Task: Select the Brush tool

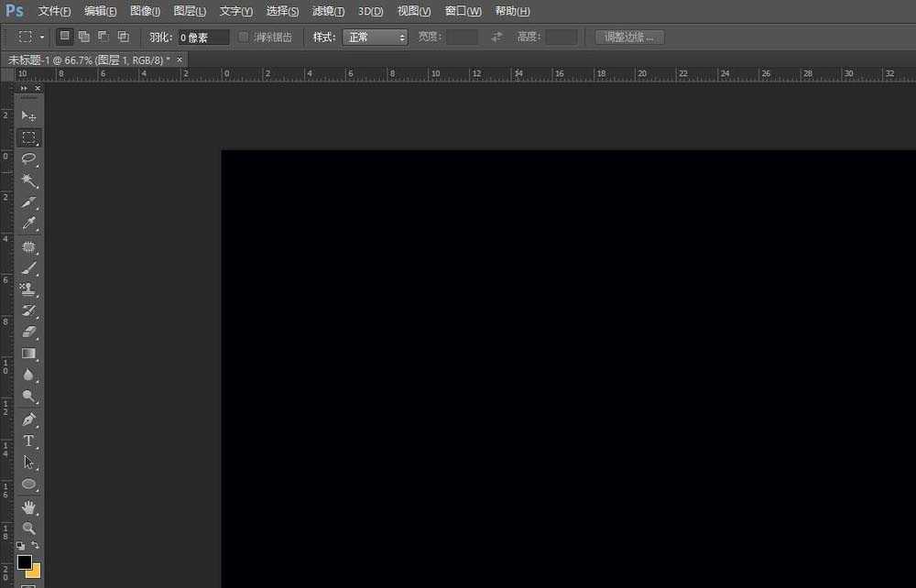Action: click(29, 268)
